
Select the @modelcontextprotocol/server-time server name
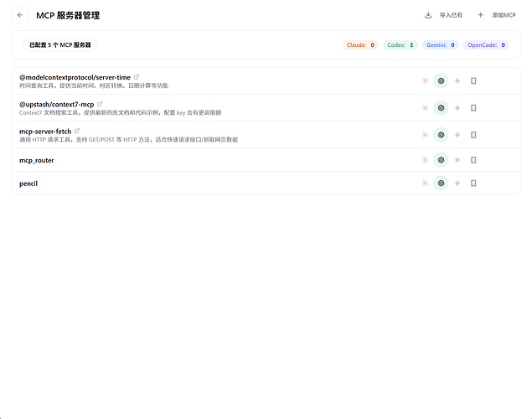(75, 77)
